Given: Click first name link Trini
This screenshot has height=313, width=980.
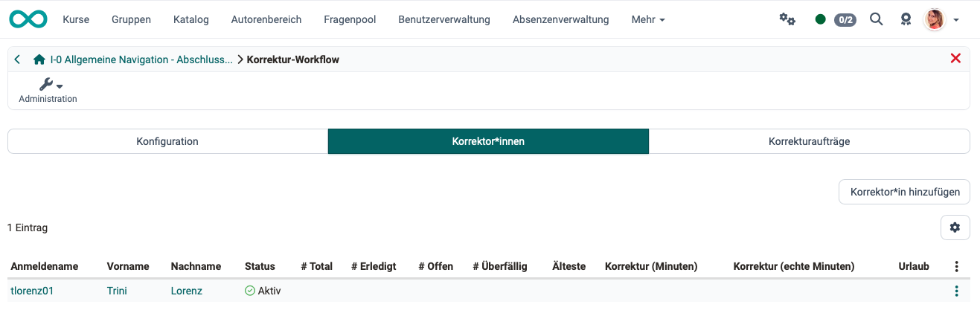Looking at the screenshot, I should coord(117,291).
